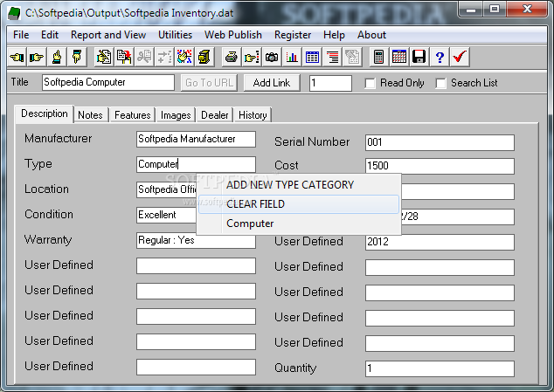Screen dimensions: 554x392
Task: Maximize the inventory window
Action: [x=495, y=9]
